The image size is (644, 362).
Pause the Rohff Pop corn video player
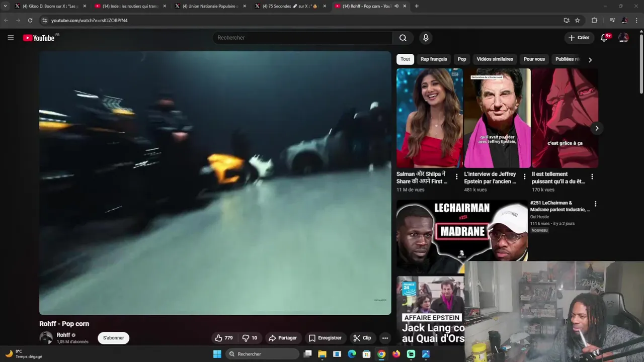coord(215,183)
